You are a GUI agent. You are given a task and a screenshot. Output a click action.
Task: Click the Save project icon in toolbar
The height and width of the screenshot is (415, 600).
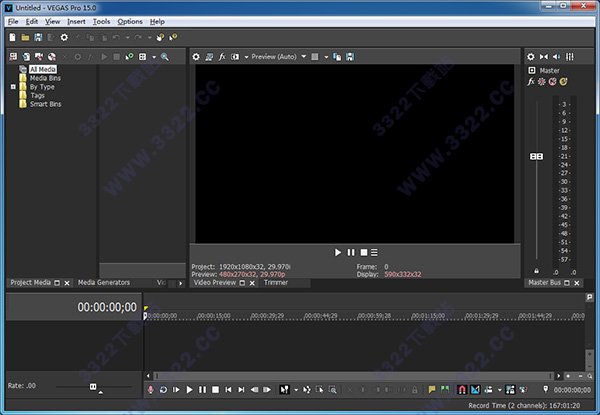38,37
